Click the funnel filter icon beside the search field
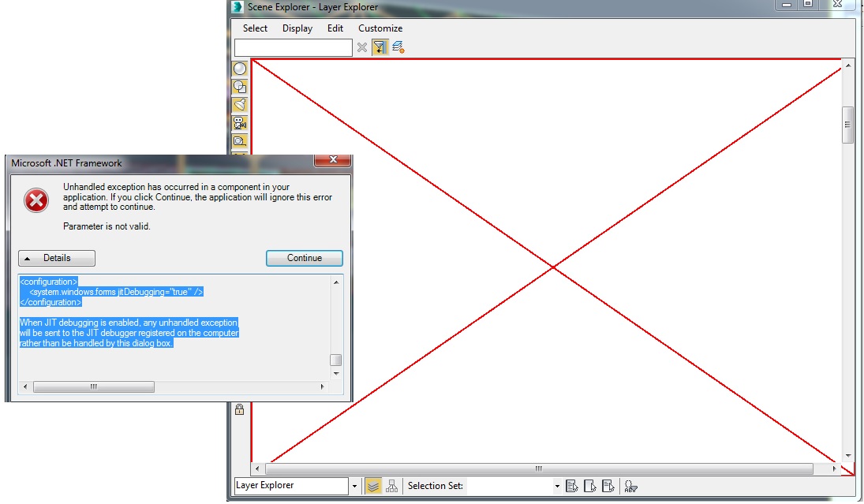The height and width of the screenshot is (504, 864). [x=380, y=47]
